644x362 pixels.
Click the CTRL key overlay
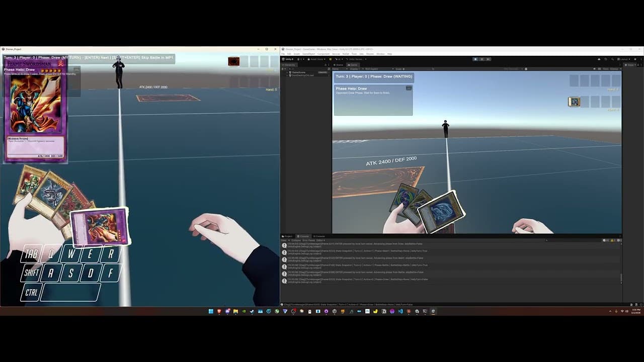coord(31,292)
